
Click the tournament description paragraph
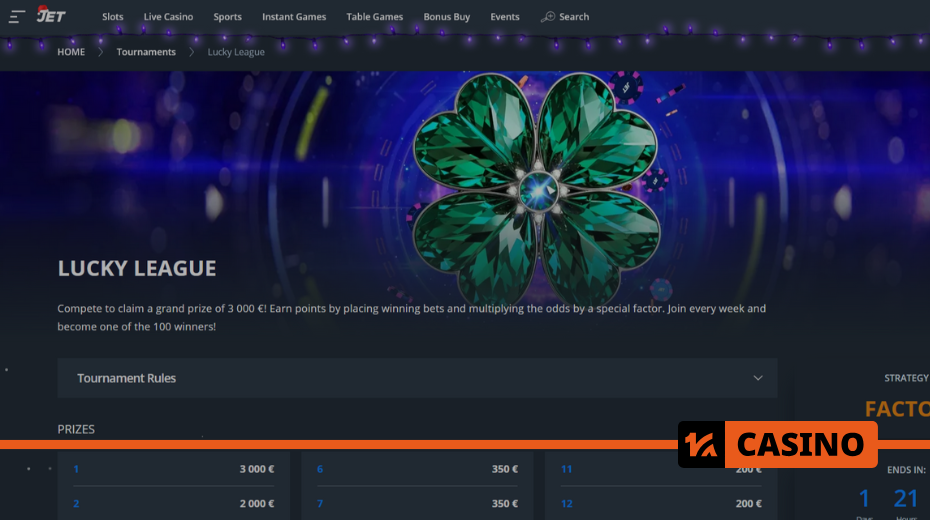click(x=412, y=317)
